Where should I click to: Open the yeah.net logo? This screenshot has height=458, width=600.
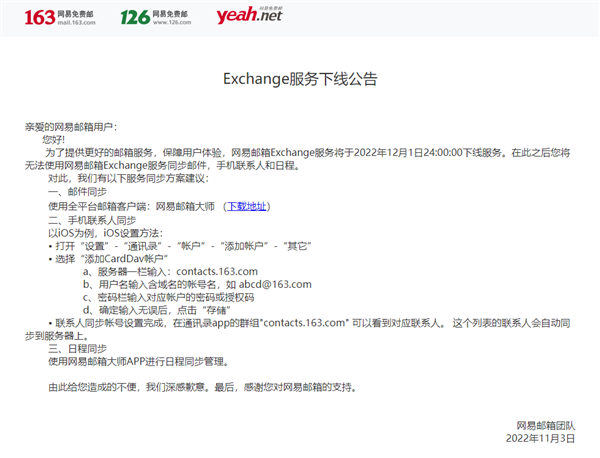tap(249, 15)
